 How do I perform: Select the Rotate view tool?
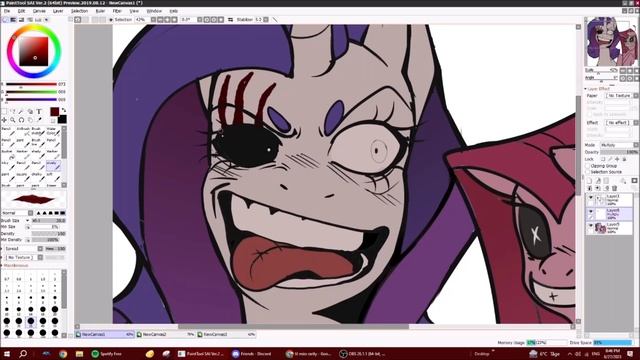pyautogui.click(x=22, y=120)
